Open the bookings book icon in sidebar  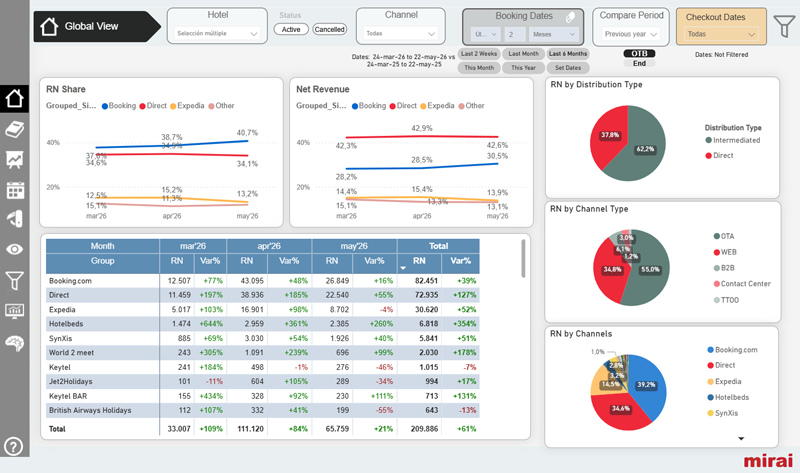click(14, 130)
